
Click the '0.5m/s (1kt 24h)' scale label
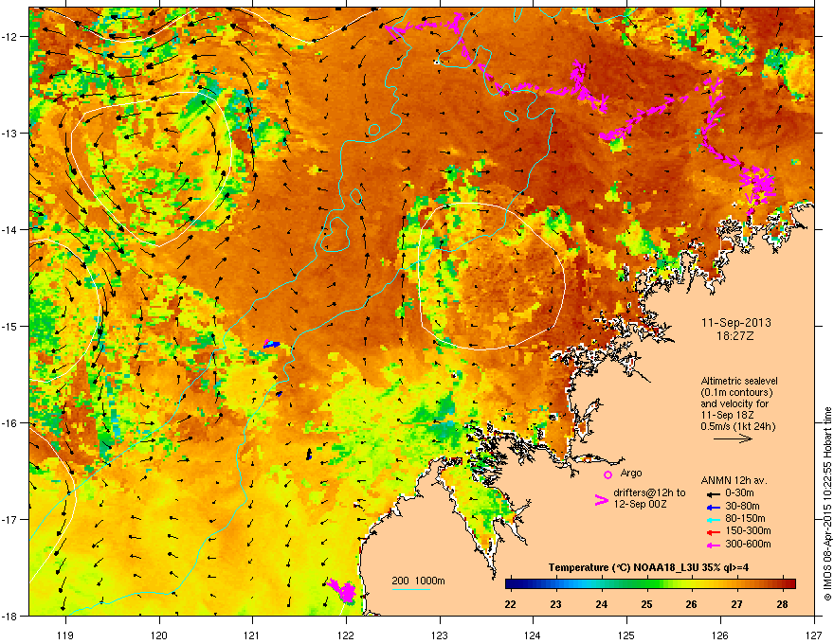click(737, 426)
